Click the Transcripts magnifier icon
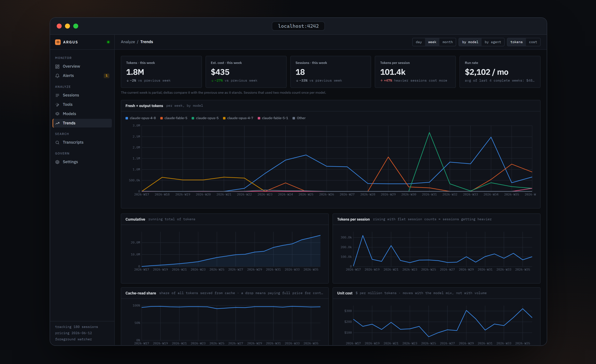 pyautogui.click(x=57, y=143)
